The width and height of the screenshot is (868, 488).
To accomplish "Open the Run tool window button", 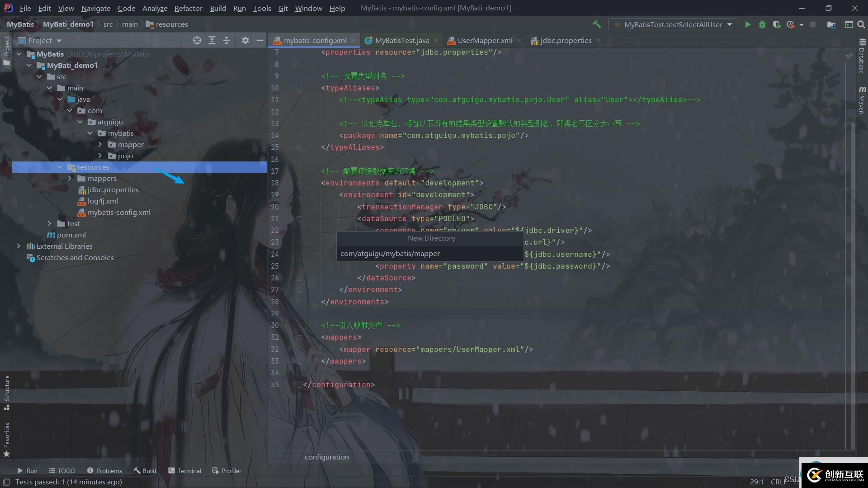I will pyautogui.click(x=27, y=471).
